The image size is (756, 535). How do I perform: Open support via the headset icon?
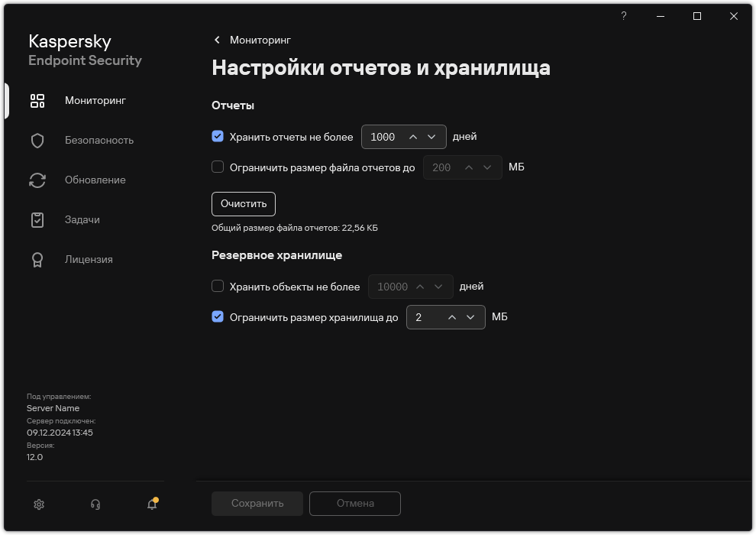95,504
